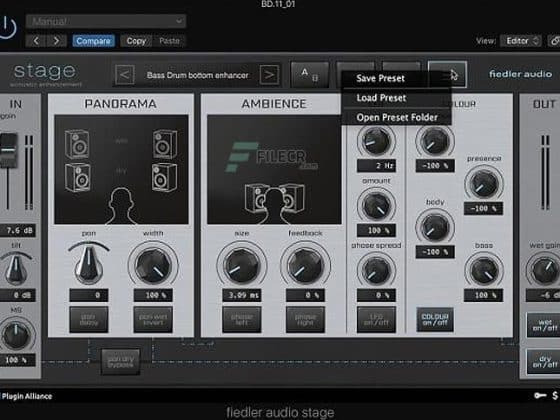Click the top-left speaker in Panorama display
The height and width of the screenshot is (420, 560).
77,144
